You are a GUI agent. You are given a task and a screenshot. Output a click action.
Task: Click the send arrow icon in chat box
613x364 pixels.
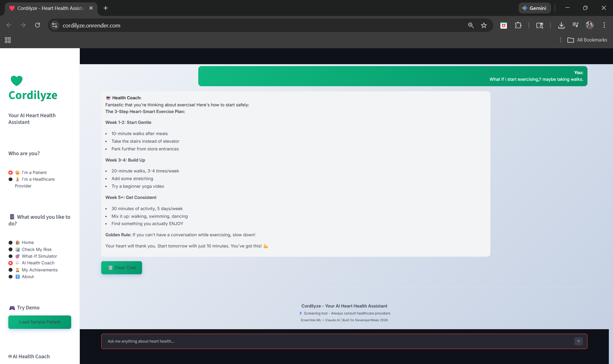point(578,341)
